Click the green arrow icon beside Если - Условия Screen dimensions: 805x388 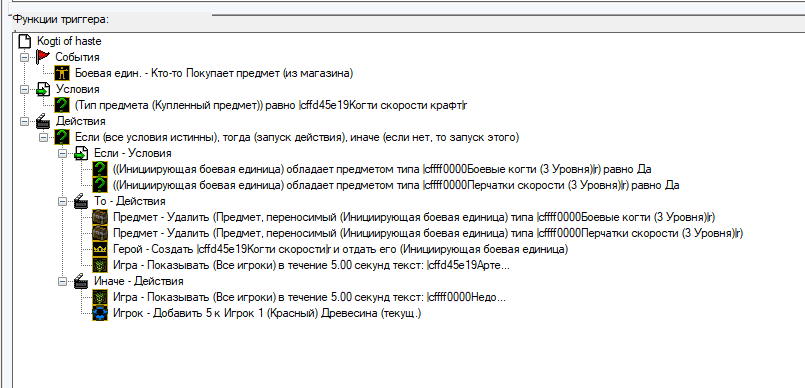[x=81, y=153]
